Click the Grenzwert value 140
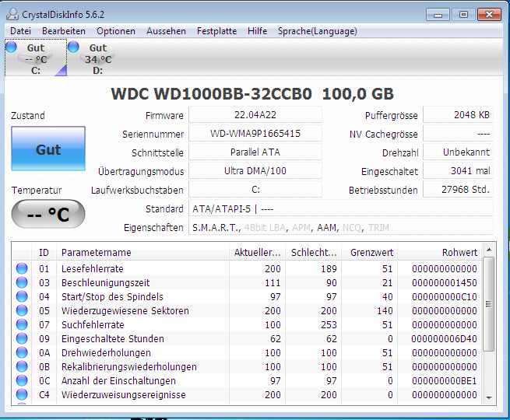 pos(385,310)
